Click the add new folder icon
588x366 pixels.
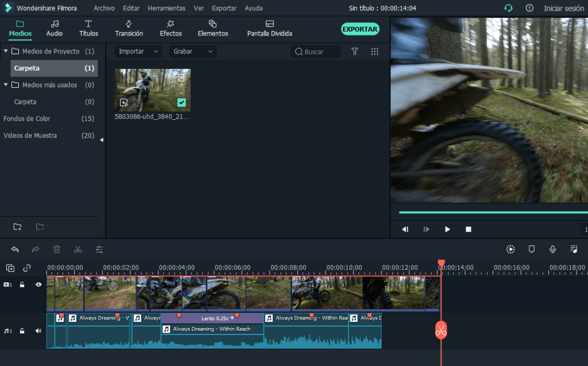tap(17, 227)
